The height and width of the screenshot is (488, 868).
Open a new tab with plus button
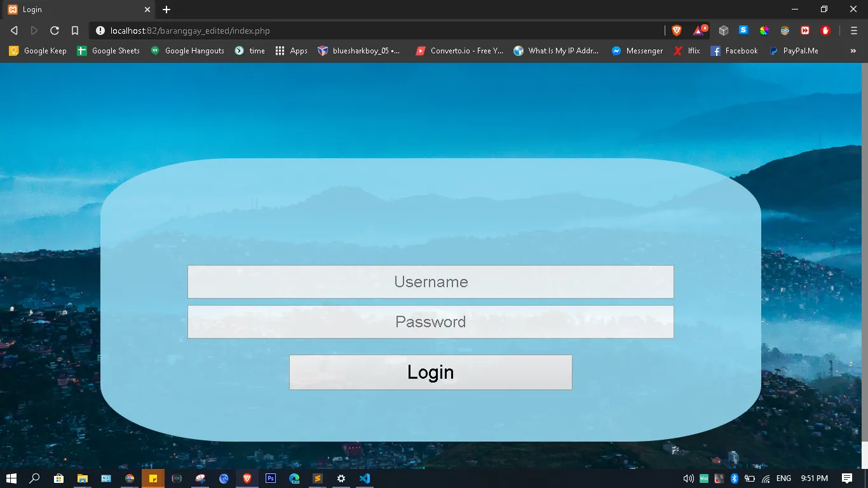166,10
